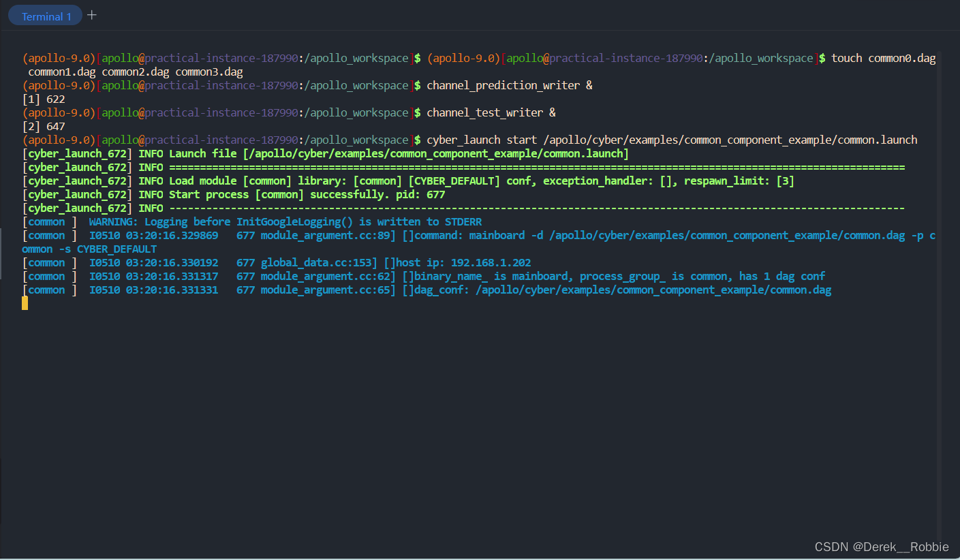Click the 'Load module [common] library' log line

tap(408, 181)
